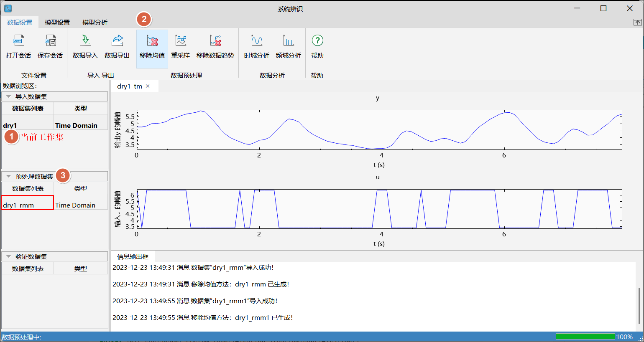Launch 时域分析 time domain analysis
This screenshot has height=342, width=644.
(x=257, y=41)
